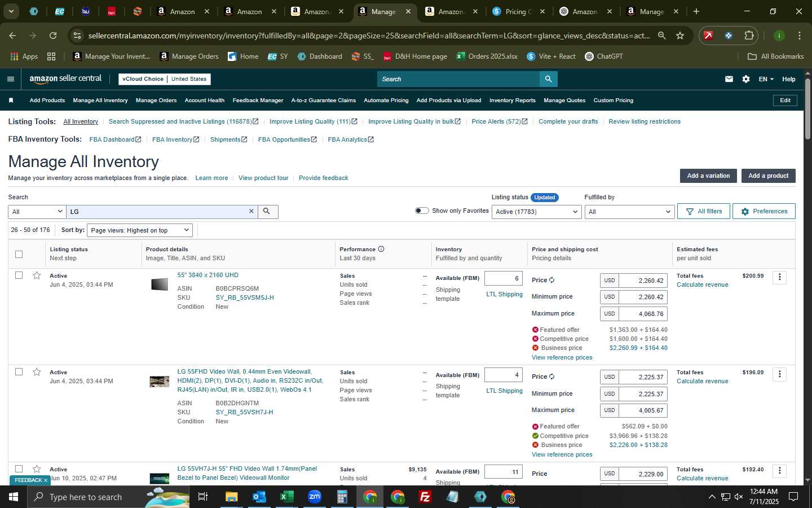Open Zoom from the taskbar
812x508 pixels.
tap(314, 497)
